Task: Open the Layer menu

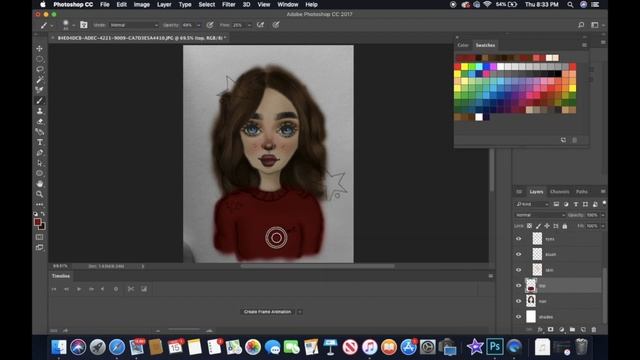Action: pos(164,4)
